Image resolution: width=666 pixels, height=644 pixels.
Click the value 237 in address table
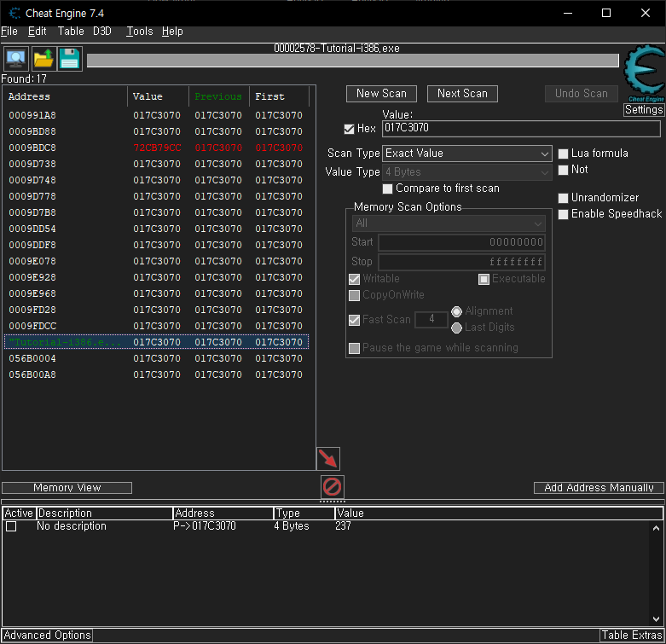pos(343,526)
